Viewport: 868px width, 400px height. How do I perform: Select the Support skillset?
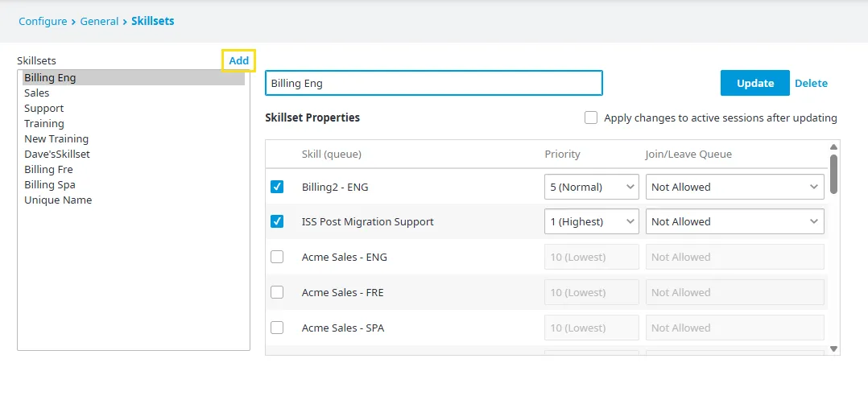point(134,109)
